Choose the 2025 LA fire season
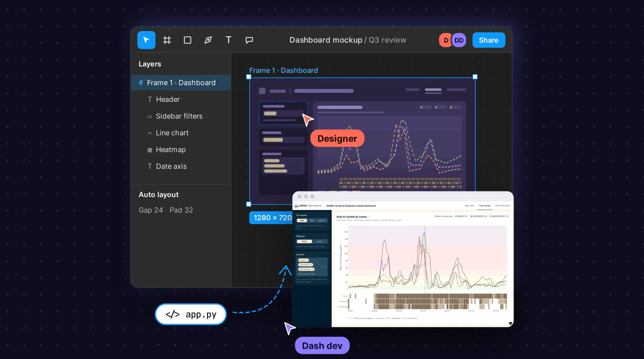644x359 pixels. tap(322, 221)
